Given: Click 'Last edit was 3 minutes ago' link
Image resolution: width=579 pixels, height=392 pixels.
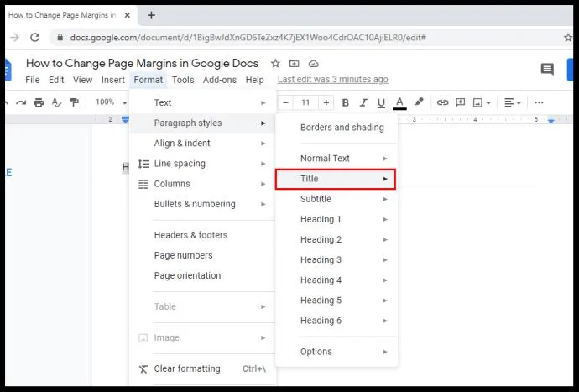Looking at the screenshot, I should click(x=332, y=80).
